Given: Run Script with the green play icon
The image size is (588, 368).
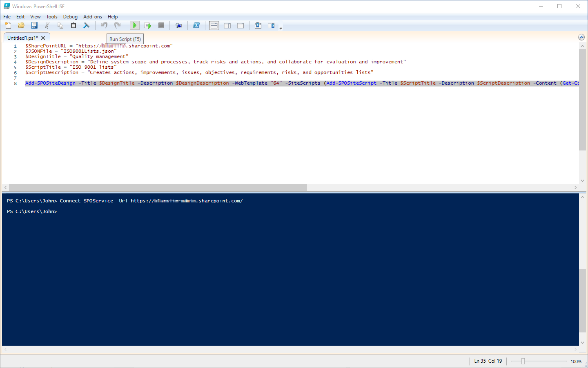Looking at the screenshot, I should pyautogui.click(x=134, y=25).
